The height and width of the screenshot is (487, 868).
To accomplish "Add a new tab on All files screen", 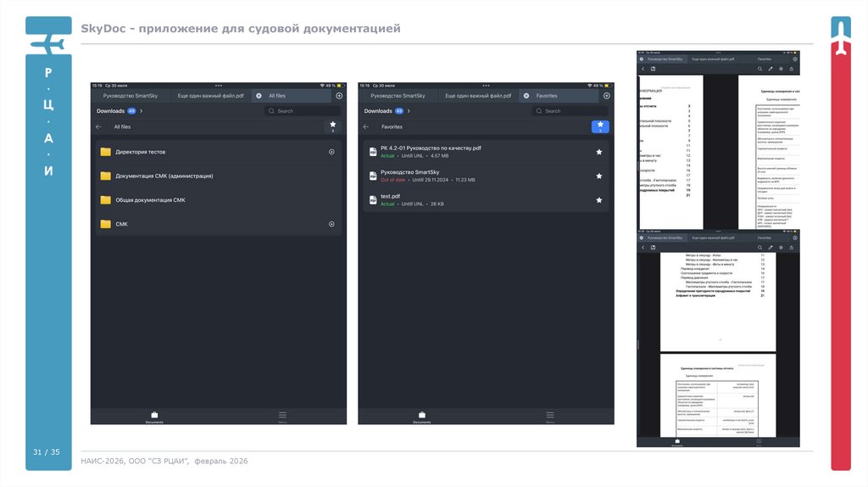I will click(339, 96).
